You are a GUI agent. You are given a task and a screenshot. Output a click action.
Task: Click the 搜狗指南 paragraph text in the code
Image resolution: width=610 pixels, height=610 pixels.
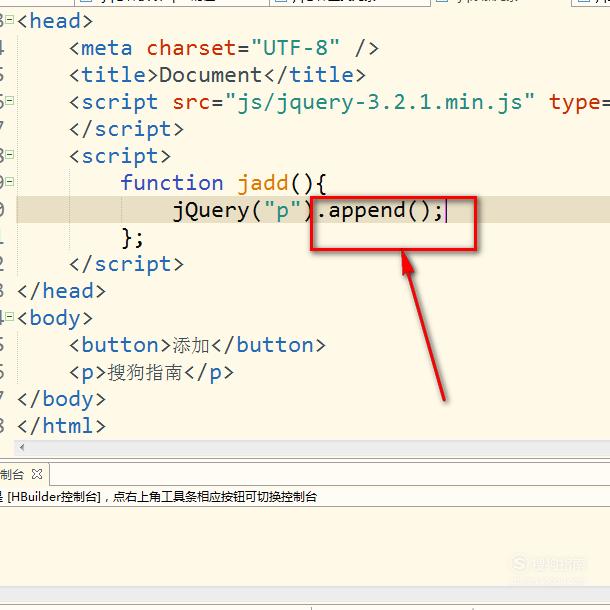[x=145, y=372]
